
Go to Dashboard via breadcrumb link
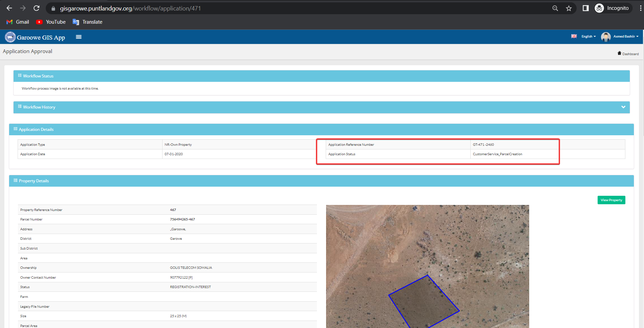click(x=630, y=54)
